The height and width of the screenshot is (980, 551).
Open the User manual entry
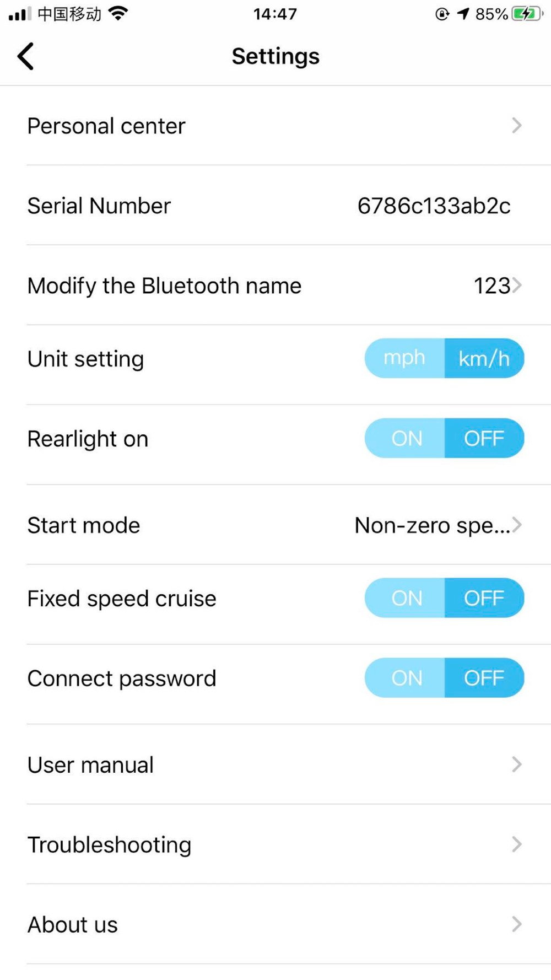[x=91, y=764]
